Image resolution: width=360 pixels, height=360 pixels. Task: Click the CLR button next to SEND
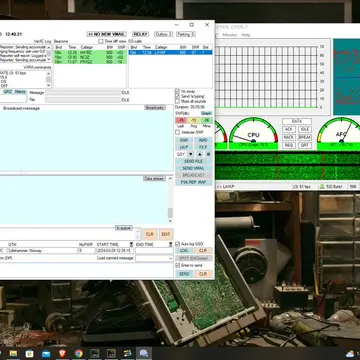click(203, 274)
